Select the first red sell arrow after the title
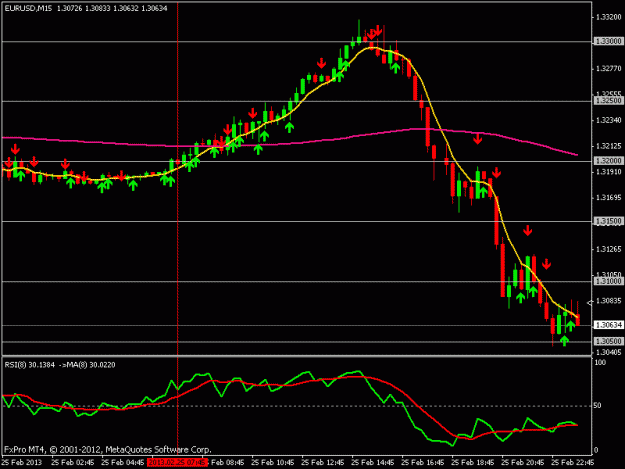625x469 pixels. pyautogui.click(x=15, y=149)
